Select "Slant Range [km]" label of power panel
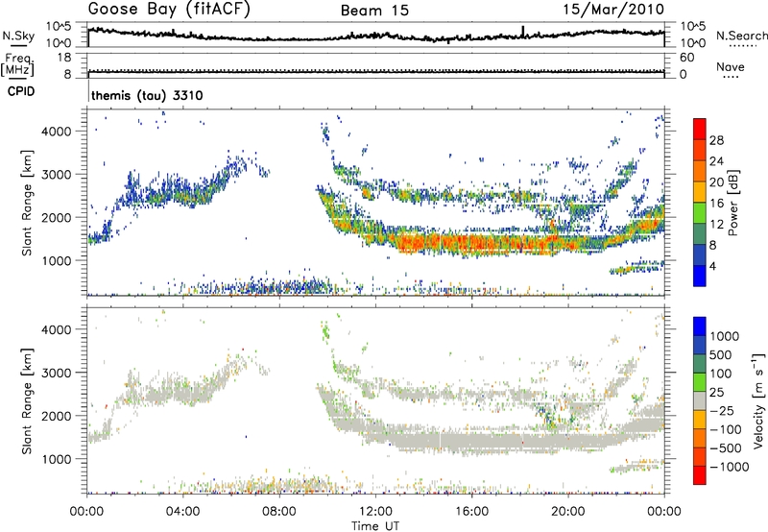The width and height of the screenshot is (768, 532). click(27, 203)
